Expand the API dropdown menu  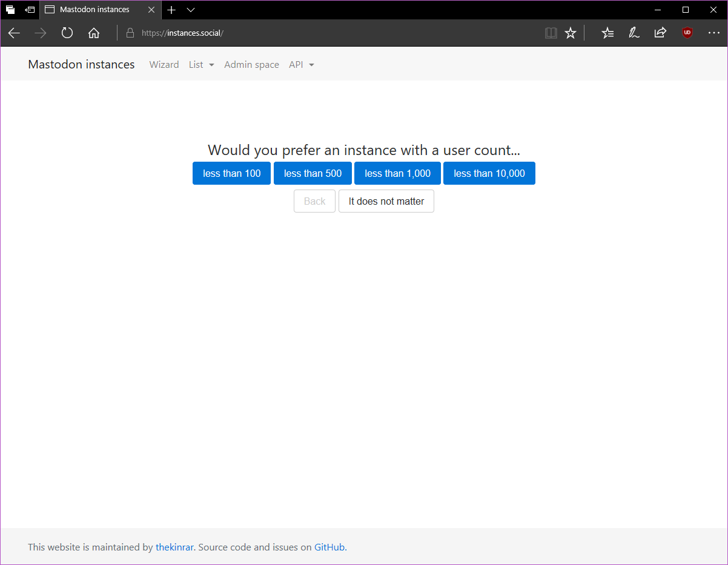(x=301, y=65)
